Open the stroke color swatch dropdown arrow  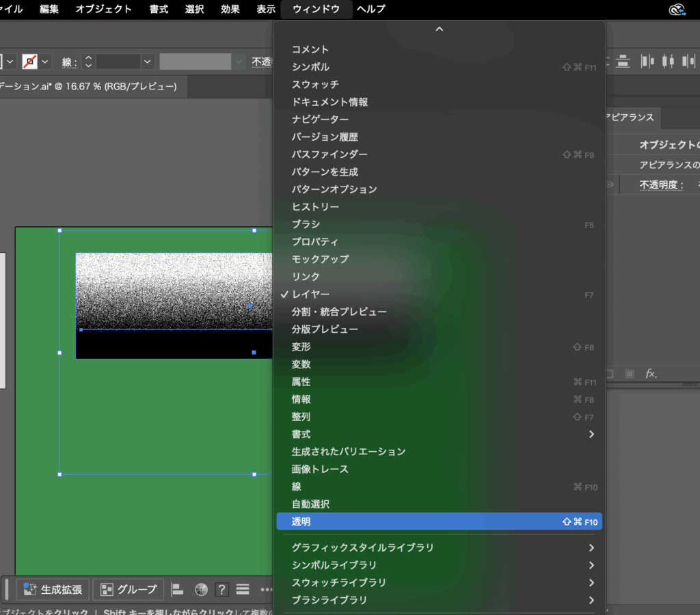click(x=45, y=61)
